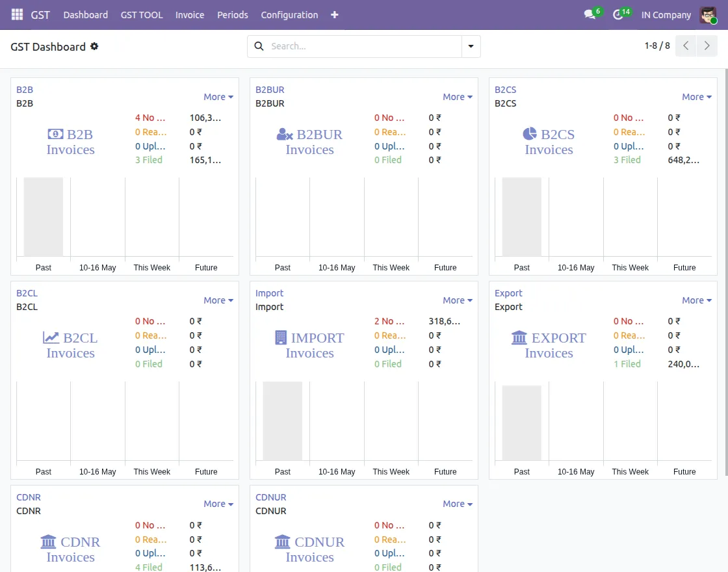Open the Configuration menu

289,15
